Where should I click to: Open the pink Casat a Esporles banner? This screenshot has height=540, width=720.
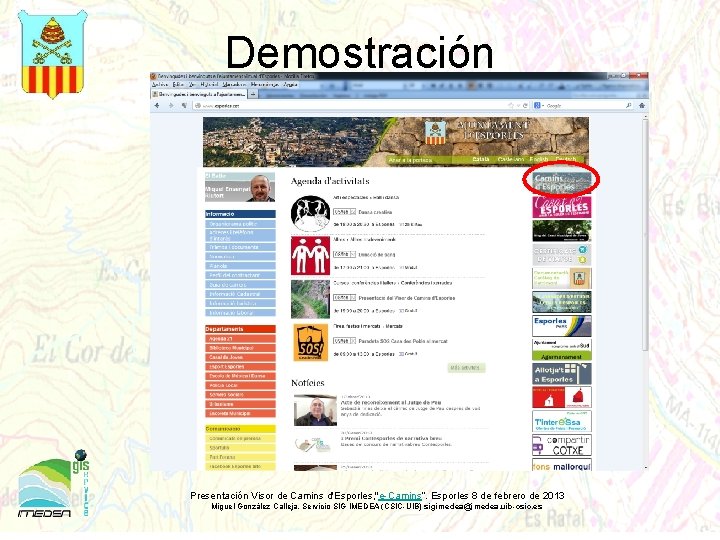[x=562, y=207]
